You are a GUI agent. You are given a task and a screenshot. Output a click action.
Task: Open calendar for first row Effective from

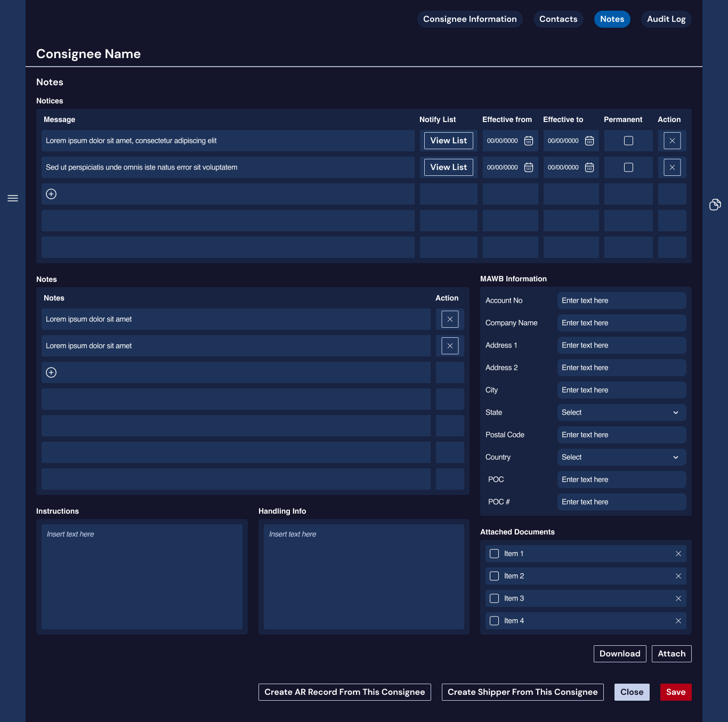click(529, 141)
